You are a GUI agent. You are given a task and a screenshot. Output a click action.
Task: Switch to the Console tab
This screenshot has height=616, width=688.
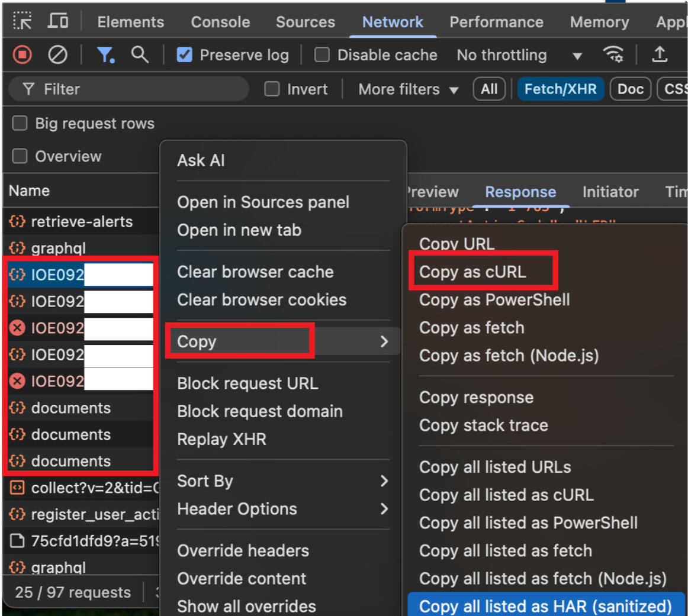pyautogui.click(x=220, y=22)
